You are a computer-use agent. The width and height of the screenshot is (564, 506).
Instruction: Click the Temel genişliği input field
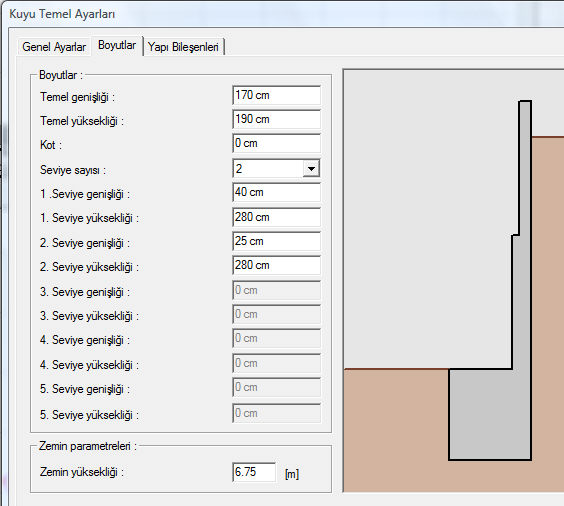point(276,95)
